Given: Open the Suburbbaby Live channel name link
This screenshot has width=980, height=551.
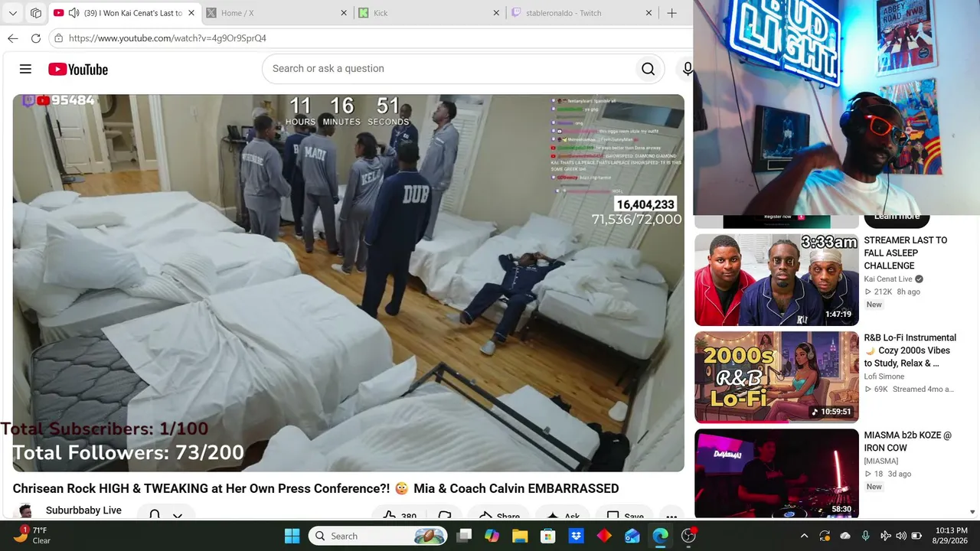Looking at the screenshot, I should tap(83, 510).
